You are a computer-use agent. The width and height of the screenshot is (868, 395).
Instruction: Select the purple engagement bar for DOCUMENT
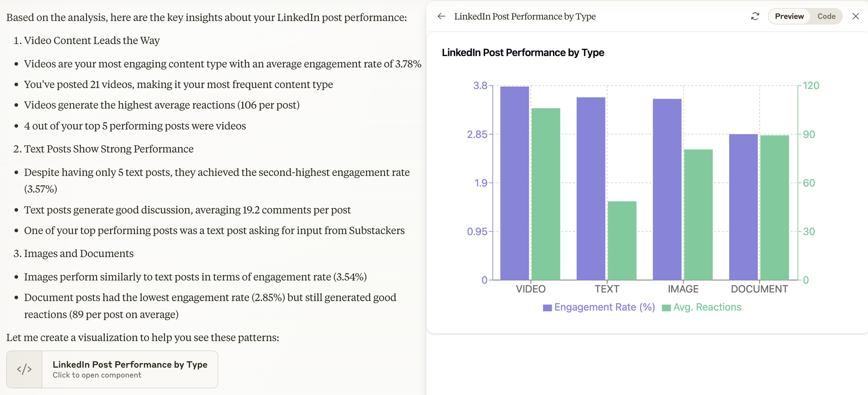point(743,207)
